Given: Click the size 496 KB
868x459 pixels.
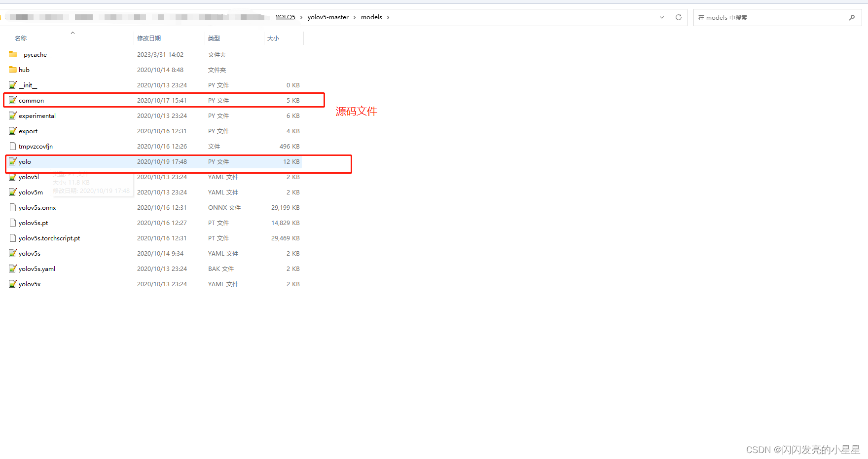Looking at the screenshot, I should (289, 147).
